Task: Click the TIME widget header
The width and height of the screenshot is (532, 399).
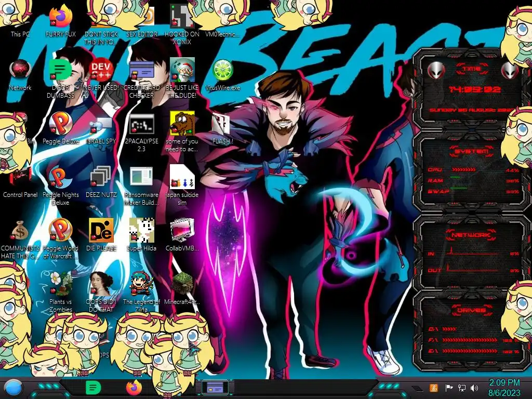Action: click(471, 69)
